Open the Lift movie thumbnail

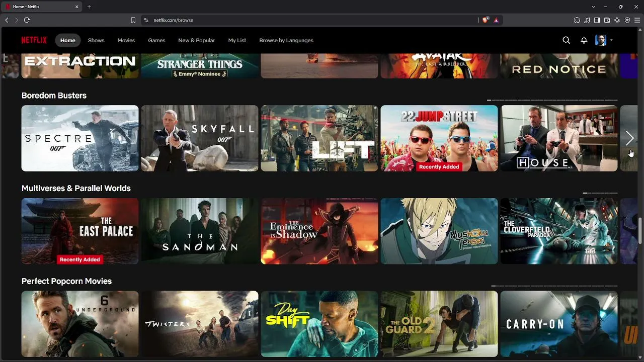[319, 138]
